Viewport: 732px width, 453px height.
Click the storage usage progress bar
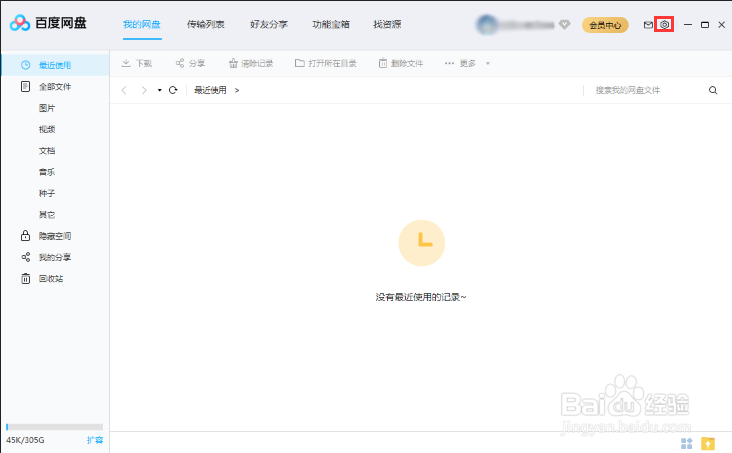[54, 427]
